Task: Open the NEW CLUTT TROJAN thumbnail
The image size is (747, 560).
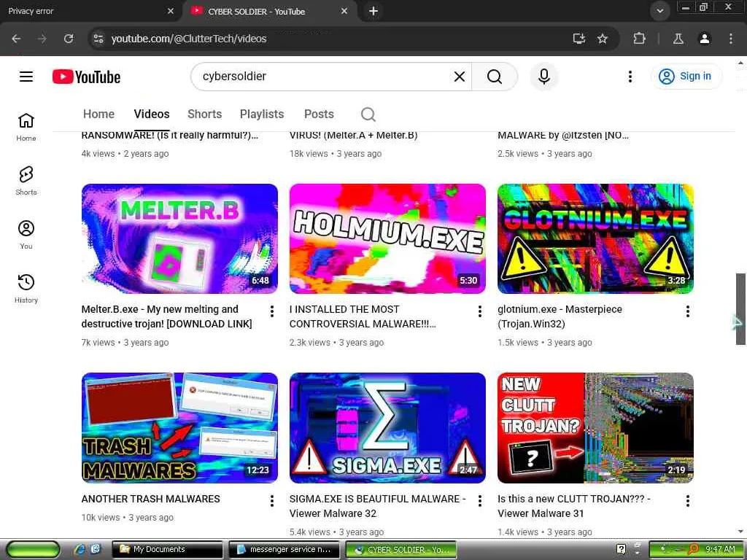Action: (x=595, y=427)
